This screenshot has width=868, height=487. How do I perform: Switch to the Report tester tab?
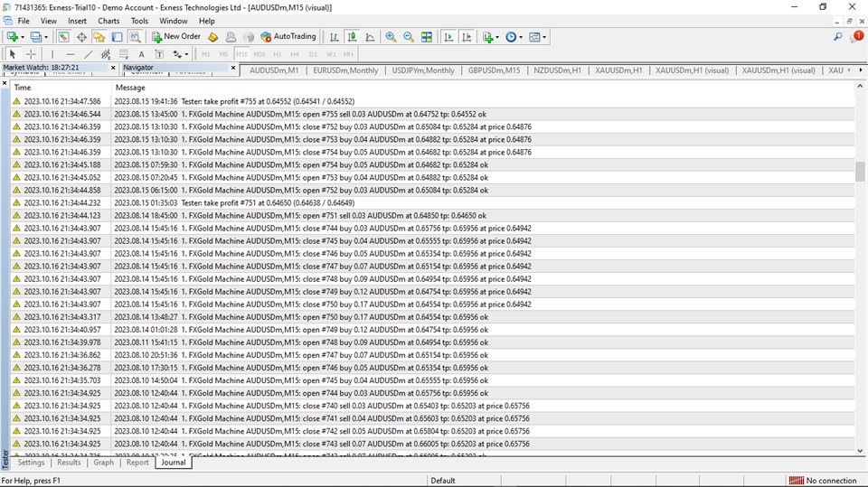(137, 463)
